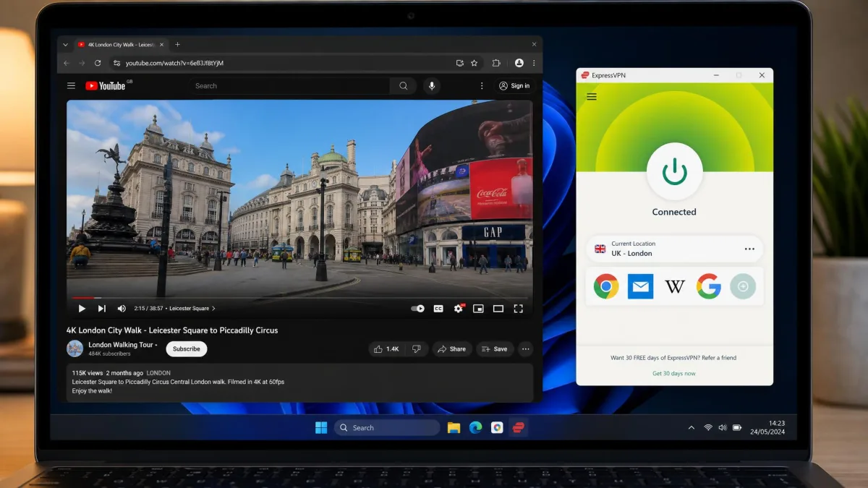Open the ExpressVPN hamburger menu
The image size is (868, 488).
(592, 97)
